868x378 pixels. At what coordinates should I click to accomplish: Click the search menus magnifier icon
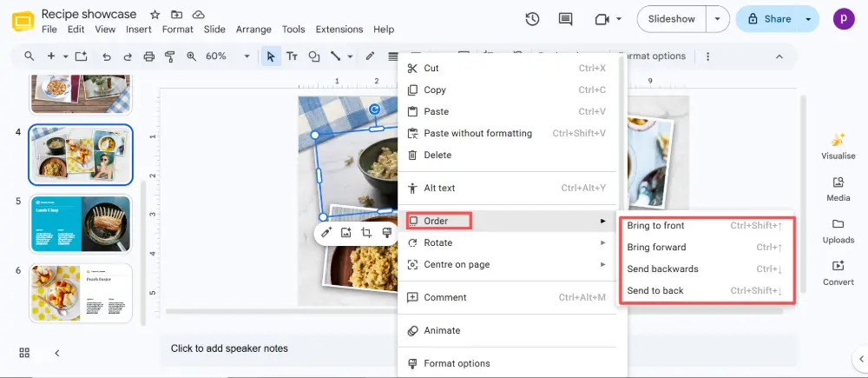pyautogui.click(x=29, y=56)
